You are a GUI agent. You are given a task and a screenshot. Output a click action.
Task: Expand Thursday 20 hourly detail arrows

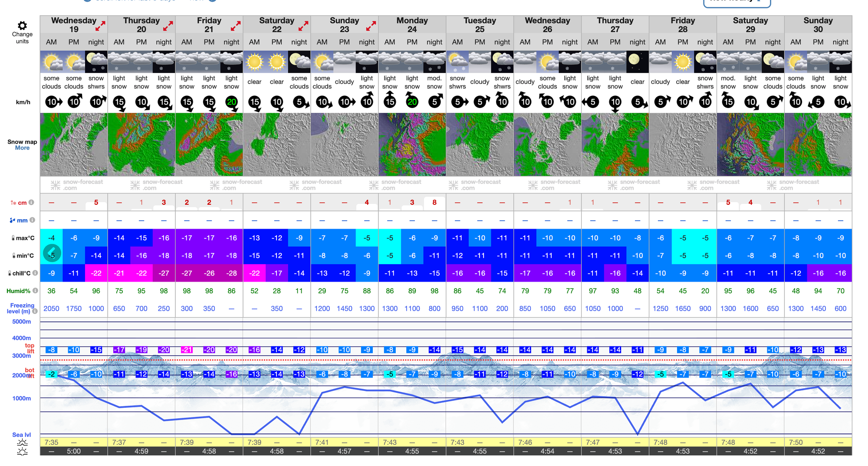pyautogui.click(x=168, y=26)
